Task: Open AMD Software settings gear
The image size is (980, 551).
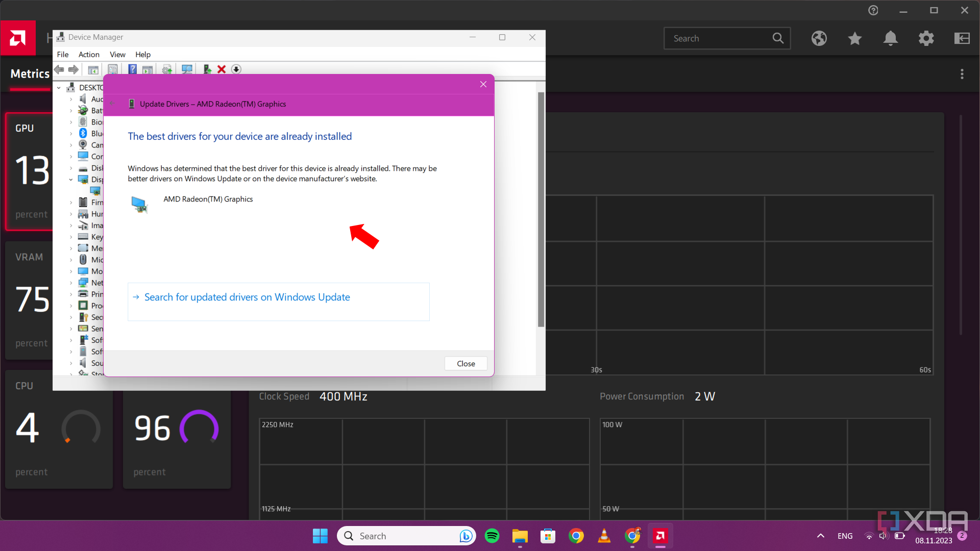Action: (926, 38)
